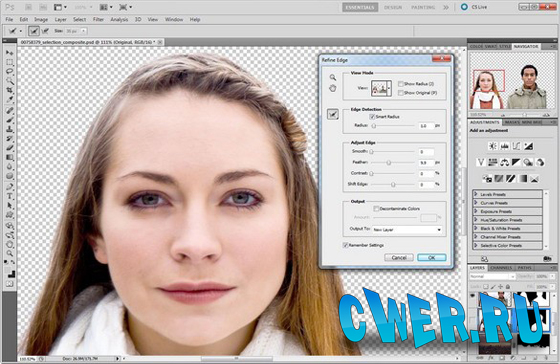Switch to the Channels tab

(501, 268)
